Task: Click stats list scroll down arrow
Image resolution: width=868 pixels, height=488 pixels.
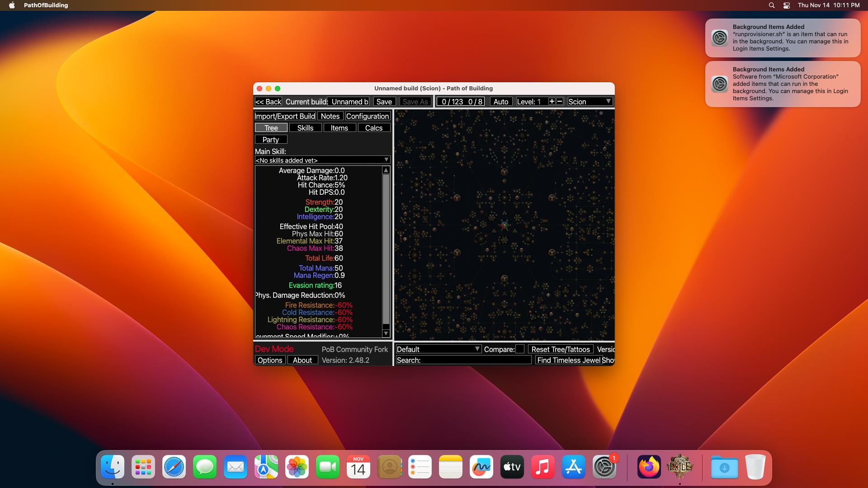Action: (386, 333)
